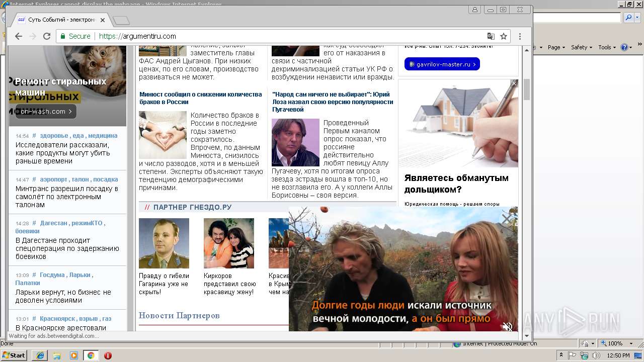Close the 'Суть Событий' tab
This screenshot has width=644, height=362.
103,20
